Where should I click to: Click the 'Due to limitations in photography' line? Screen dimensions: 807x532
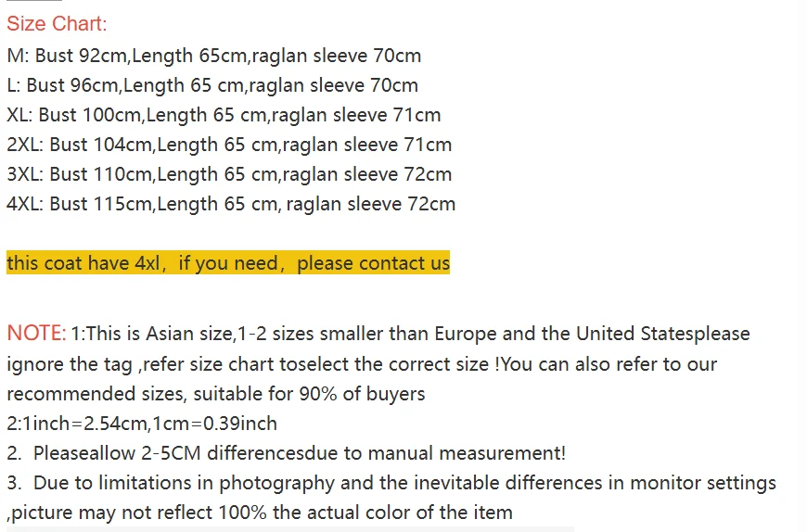tap(390, 483)
